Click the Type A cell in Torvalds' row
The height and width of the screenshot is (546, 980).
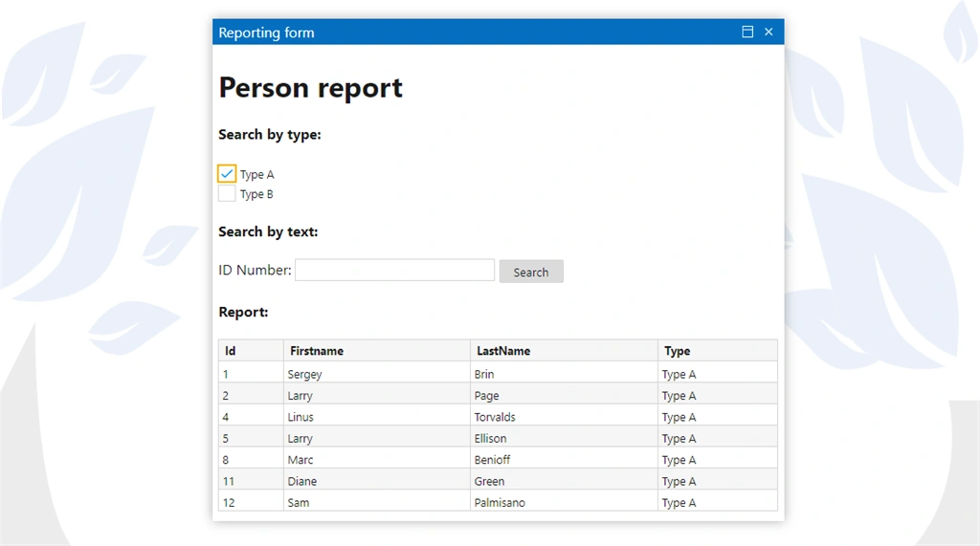click(718, 417)
